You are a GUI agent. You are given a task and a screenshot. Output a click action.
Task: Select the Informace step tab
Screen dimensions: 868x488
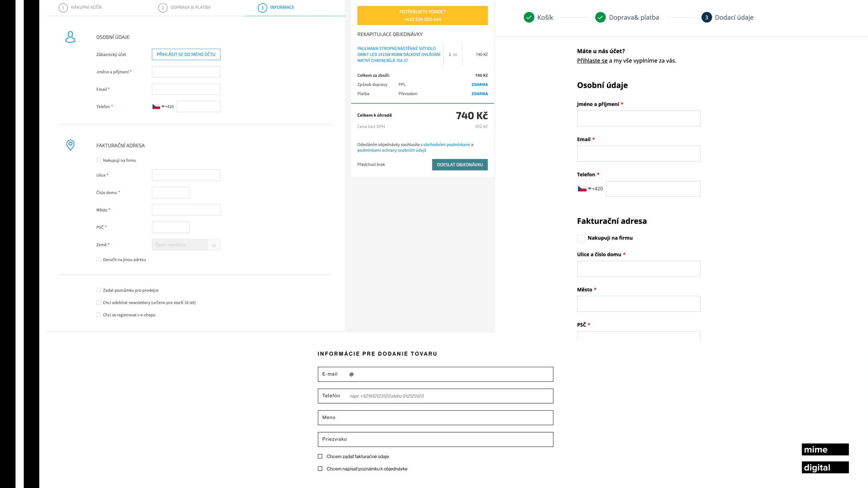282,7
